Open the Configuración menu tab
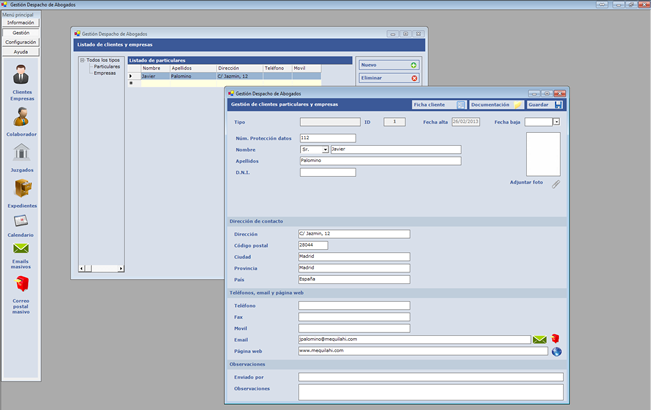The width and height of the screenshot is (651, 410). pos(21,42)
